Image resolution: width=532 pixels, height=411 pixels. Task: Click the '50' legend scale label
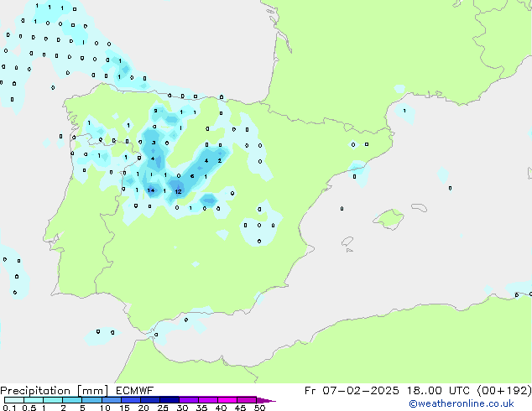coord(259,408)
